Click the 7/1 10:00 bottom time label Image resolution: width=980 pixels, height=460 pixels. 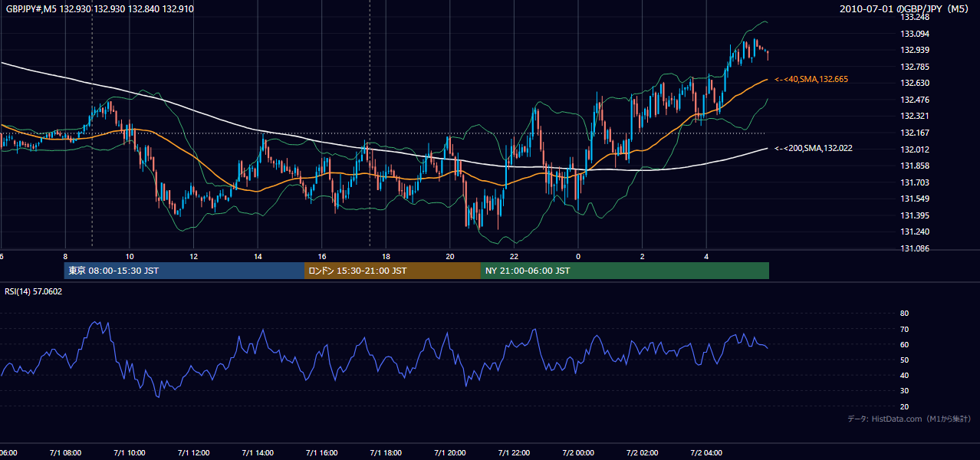coord(129,453)
